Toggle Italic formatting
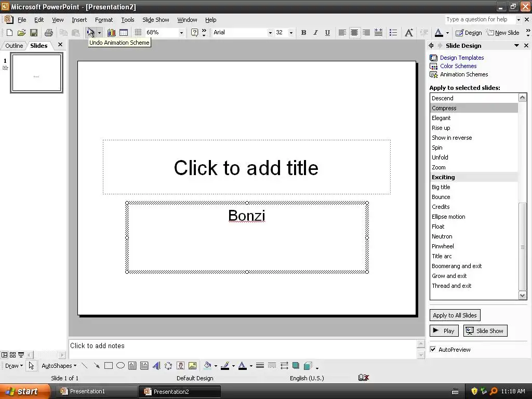532x399 pixels. pos(315,33)
